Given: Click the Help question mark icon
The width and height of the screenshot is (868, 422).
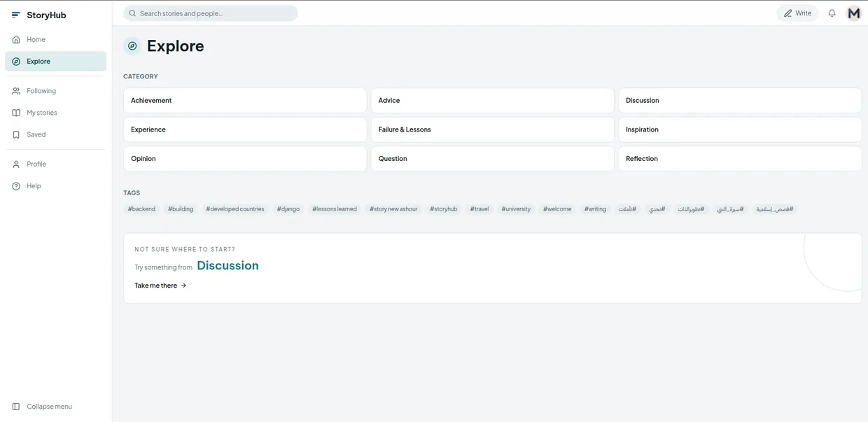Looking at the screenshot, I should pos(16,186).
